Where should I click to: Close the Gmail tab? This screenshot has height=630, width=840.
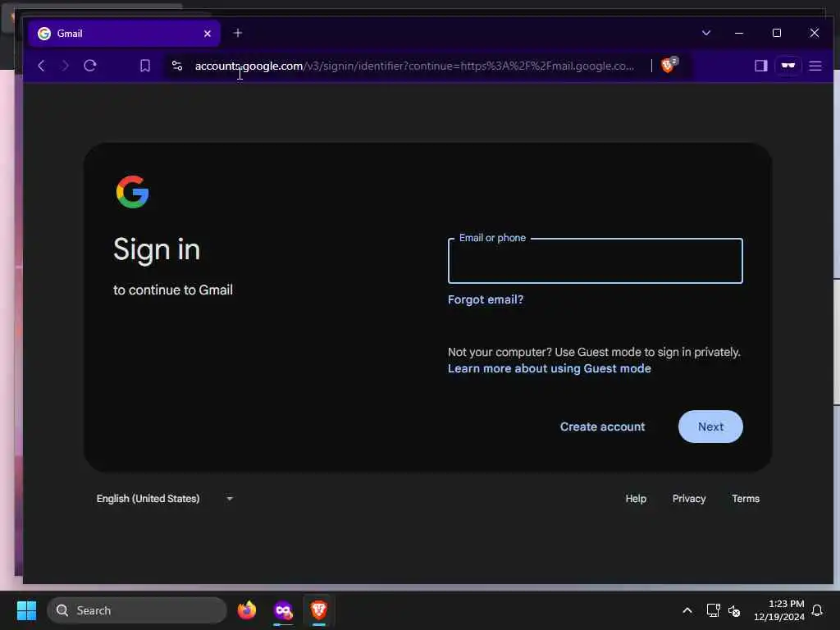click(x=208, y=33)
